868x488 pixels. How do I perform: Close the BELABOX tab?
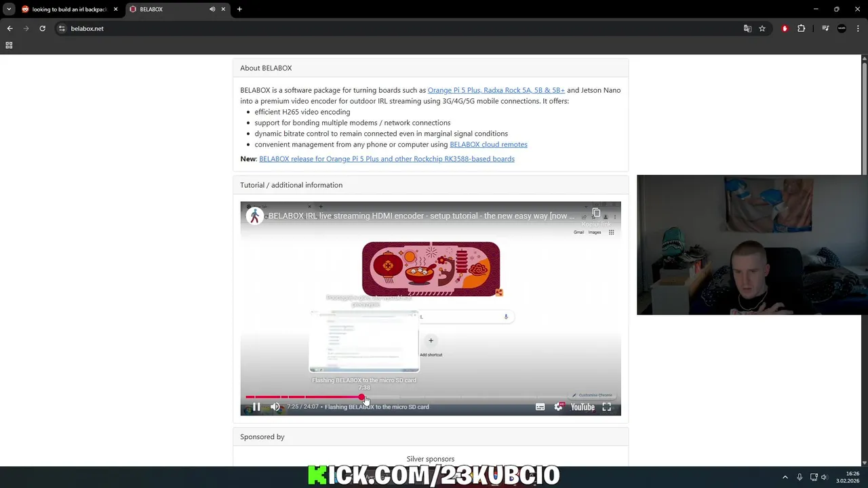(x=223, y=9)
